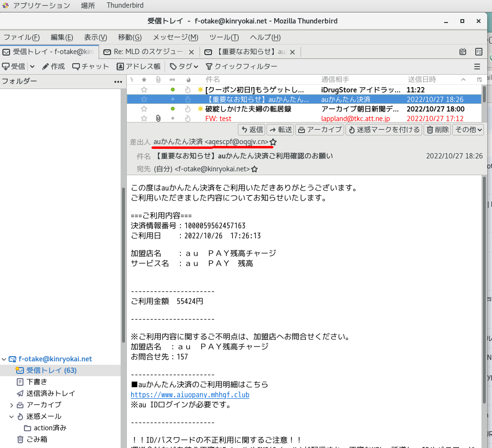Screen dimensions: 492x448
Task: Toggle star on iDrugStore message row
Action: point(144,90)
